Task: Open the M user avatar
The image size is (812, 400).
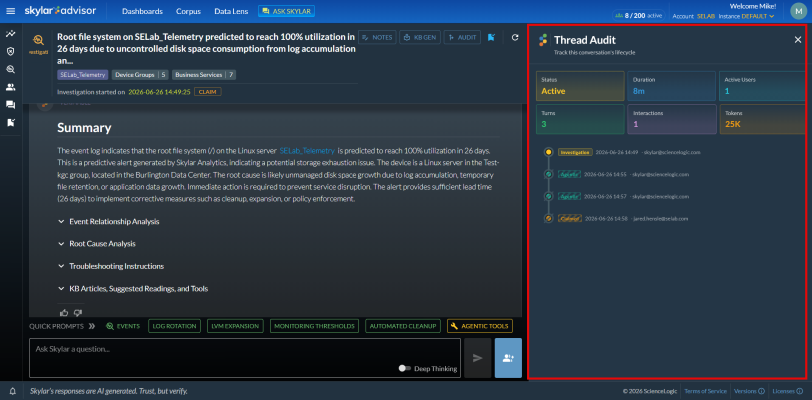Action: point(798,11)
